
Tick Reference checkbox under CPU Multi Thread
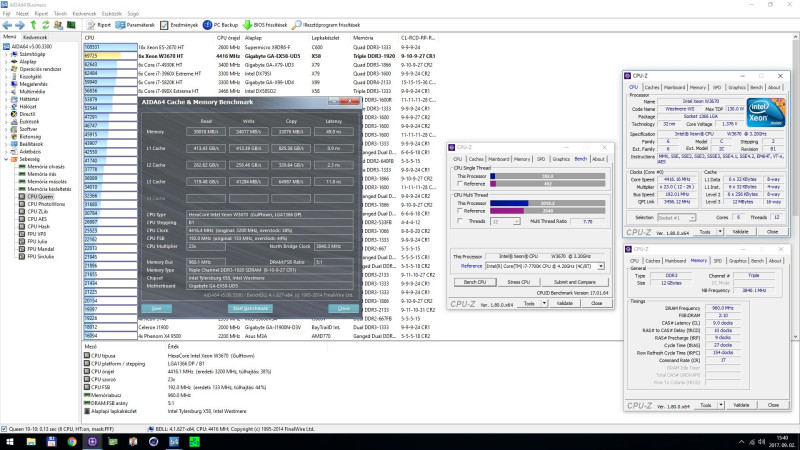pos(460,211)
